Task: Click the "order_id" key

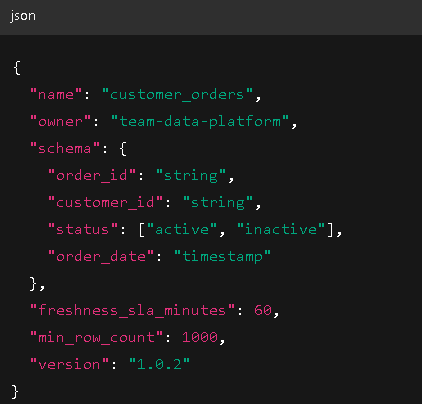Action: point(92,175)
